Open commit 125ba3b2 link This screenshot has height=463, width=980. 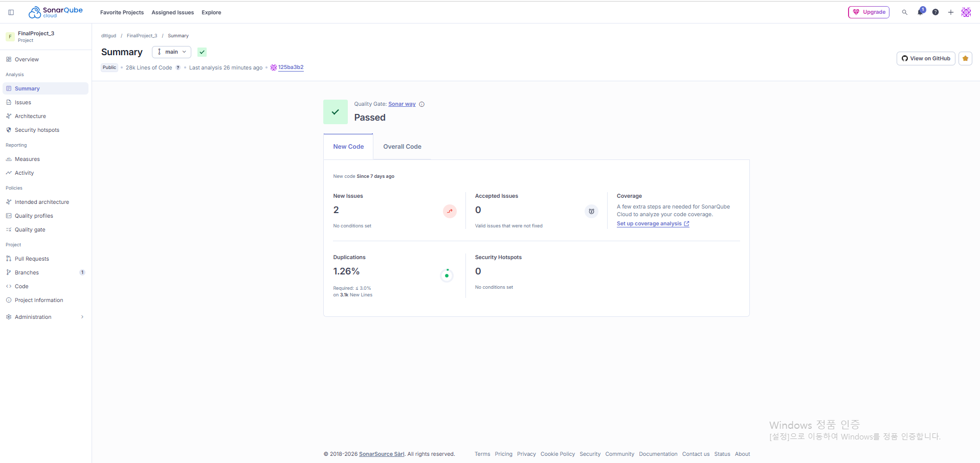(x=291, y=67)
